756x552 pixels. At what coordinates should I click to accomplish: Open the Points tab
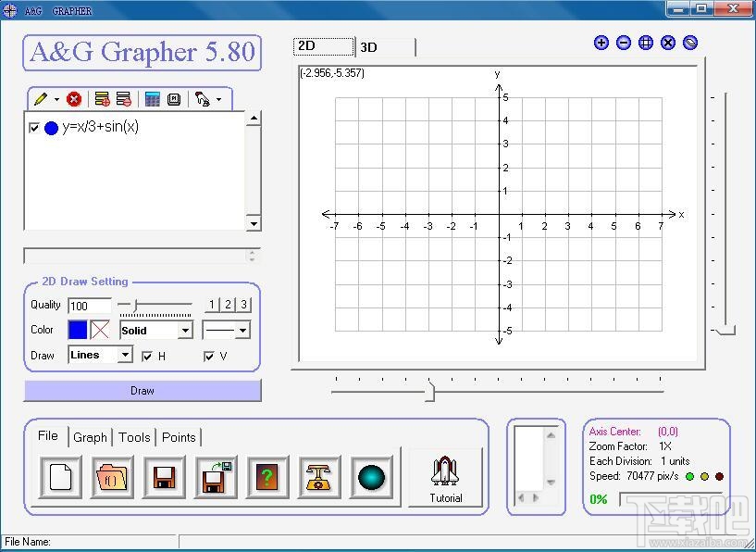(179, 438)
